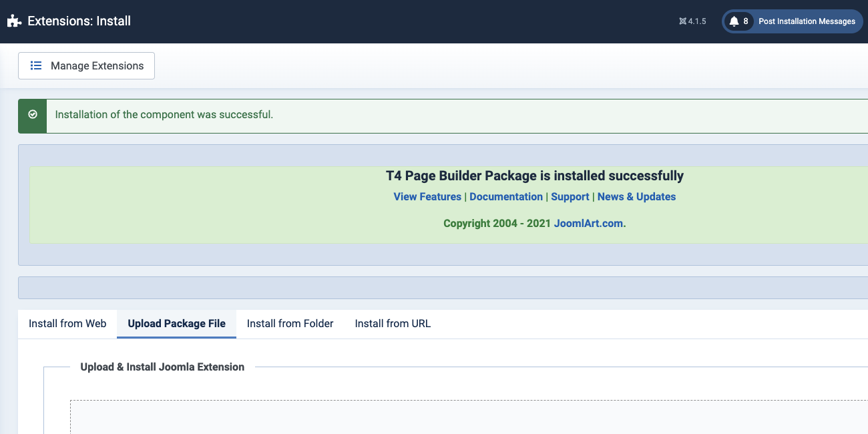Click the dashed package upload drop area
This screenshot has height=434, width=868.
coord(467,417)
